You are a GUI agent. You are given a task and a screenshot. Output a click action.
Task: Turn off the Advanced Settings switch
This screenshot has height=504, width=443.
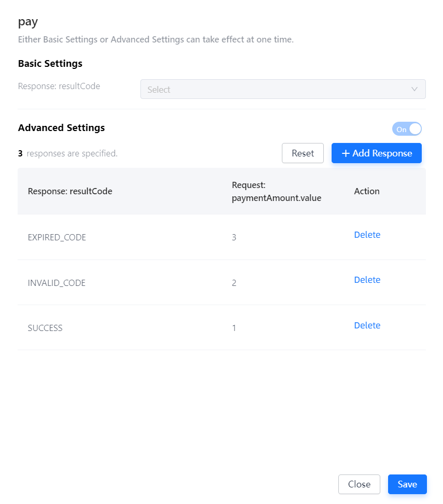click(x=407, y=129)
